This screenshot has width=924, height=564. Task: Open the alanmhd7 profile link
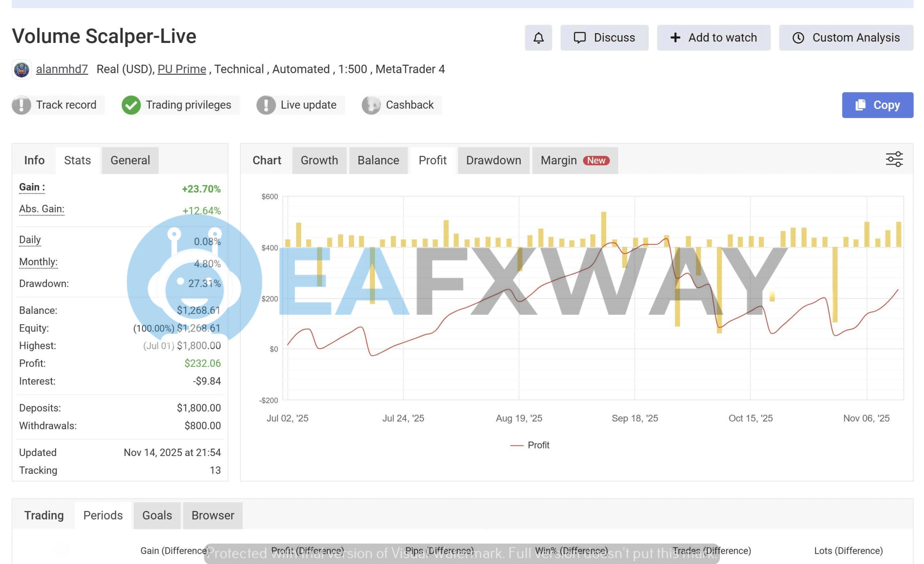point(62,69)
